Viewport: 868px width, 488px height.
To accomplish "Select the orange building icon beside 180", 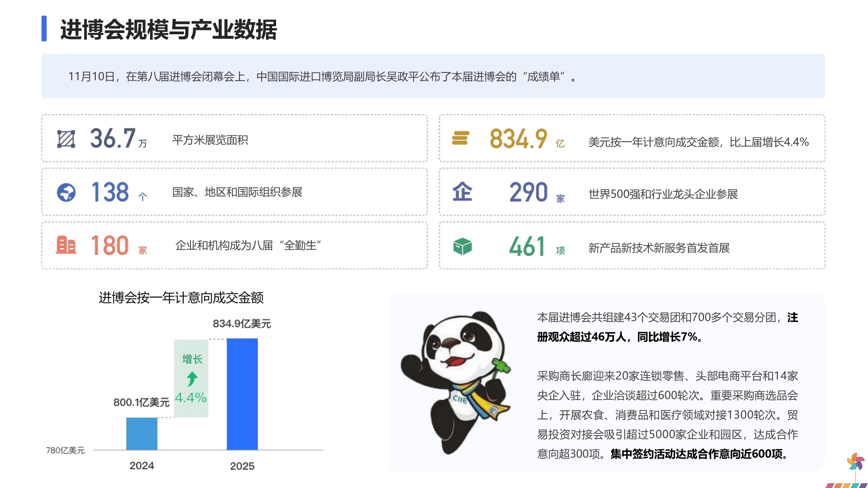I will coord(65,246).
